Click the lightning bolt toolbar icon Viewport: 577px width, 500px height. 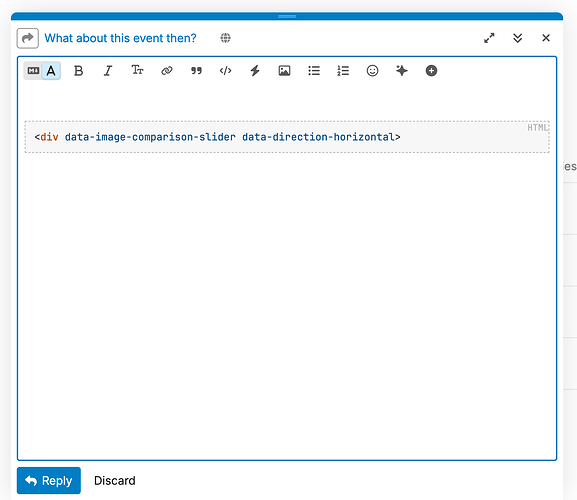[x=255, y=71]
